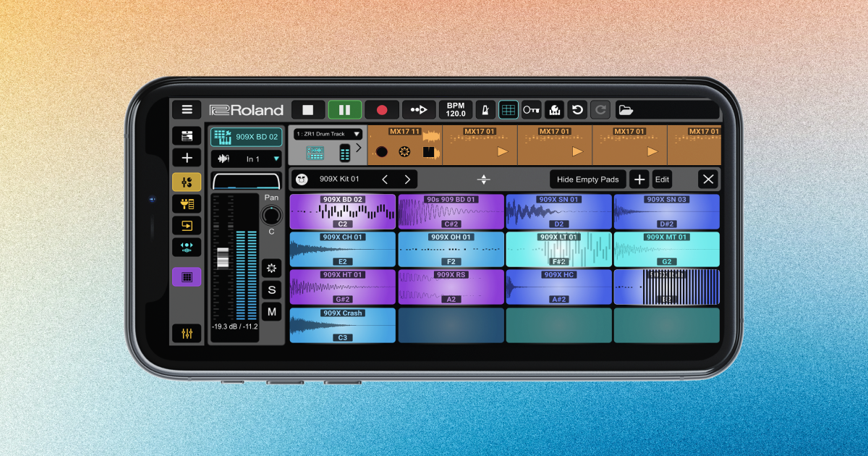This screenshot has width=868, height=456.
Task: Click the dotted ring icon in the MX17 11 clip
Action: tap(404, 152)
